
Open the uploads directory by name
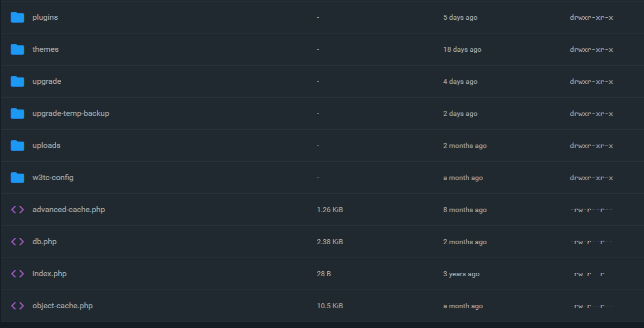pos(46,146)
